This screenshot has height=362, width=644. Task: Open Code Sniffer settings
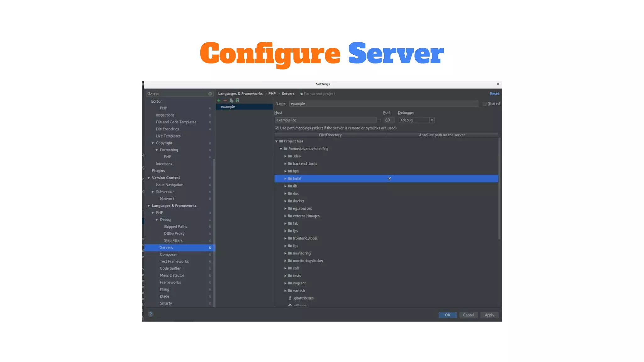tap(170, 268)
